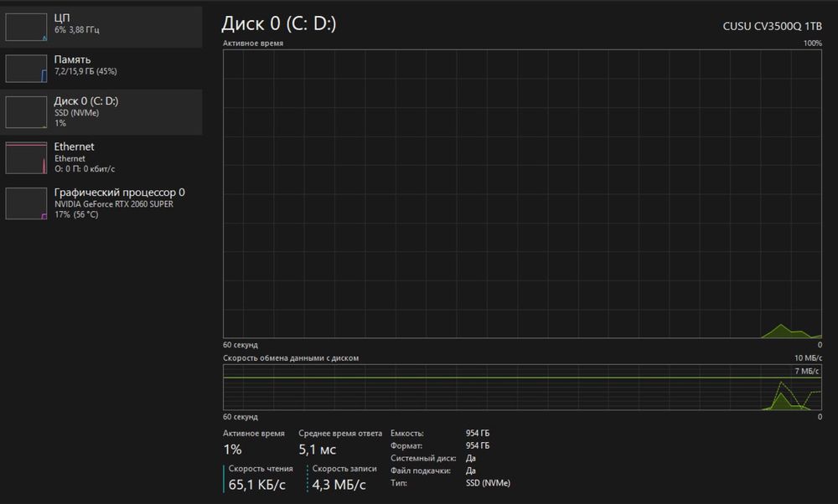Select the Скорость чтения value 65,1 КБ/с

[257, 485]
